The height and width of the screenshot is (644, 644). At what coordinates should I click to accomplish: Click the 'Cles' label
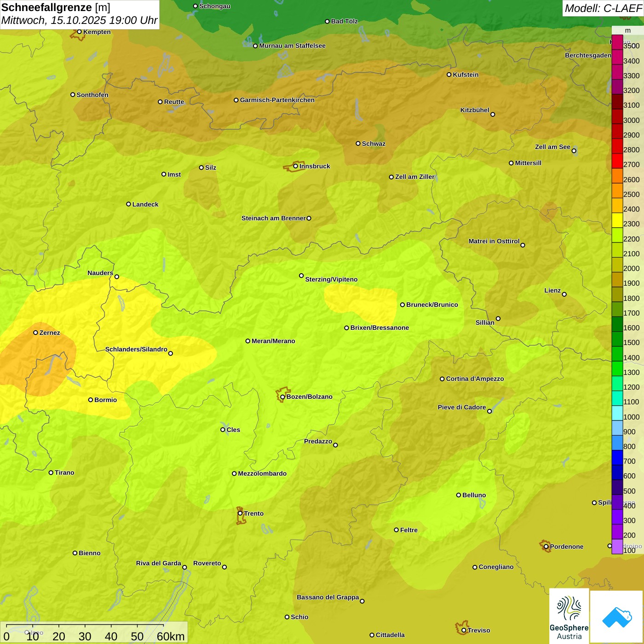pos(233,430)
